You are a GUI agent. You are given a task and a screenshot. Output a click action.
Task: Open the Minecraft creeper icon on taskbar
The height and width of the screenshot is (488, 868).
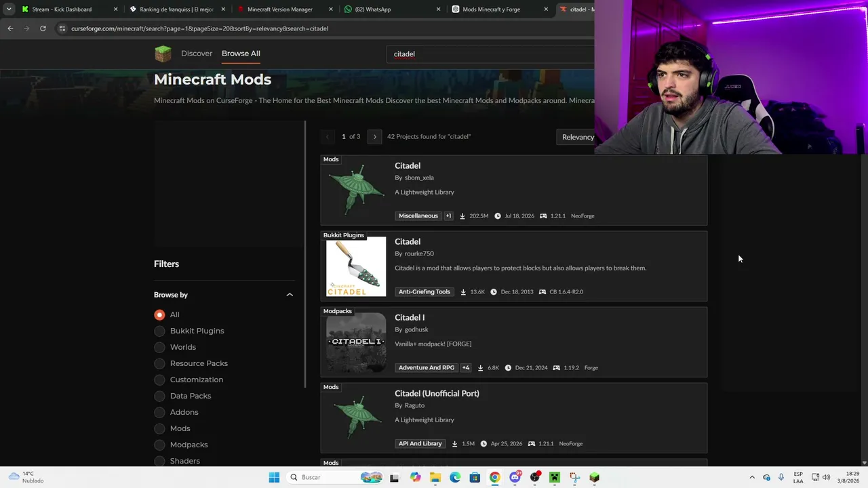(555, 477)
